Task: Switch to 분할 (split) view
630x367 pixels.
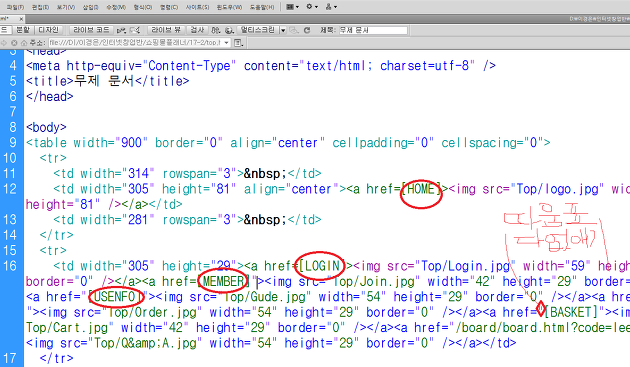Action: (x=23, y=30)
